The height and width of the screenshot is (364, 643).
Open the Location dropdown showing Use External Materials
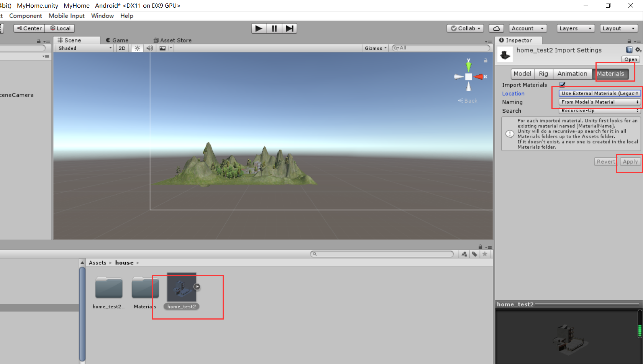click(599, 93)
